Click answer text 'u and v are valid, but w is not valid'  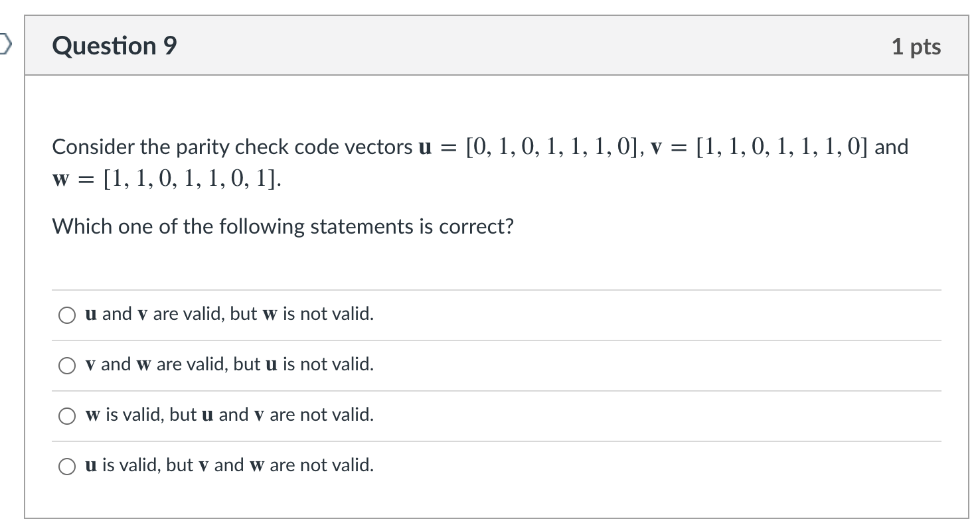[230, 314]
